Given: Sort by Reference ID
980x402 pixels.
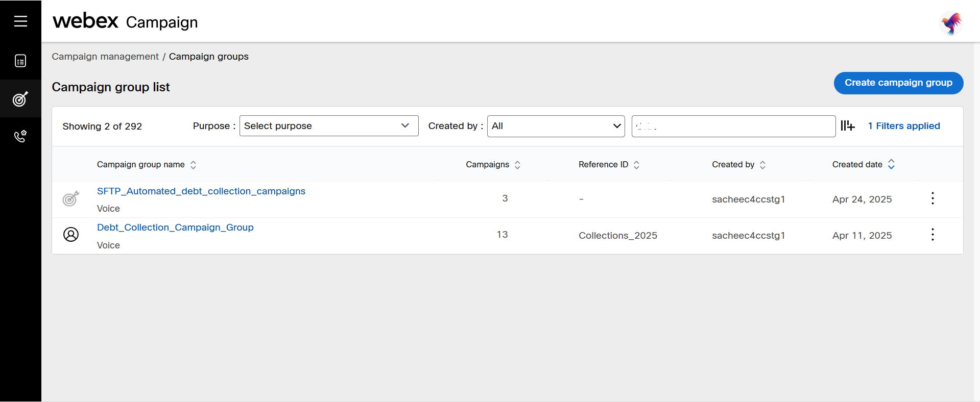Looking at the screenshot, I should [x=636, y=165].
